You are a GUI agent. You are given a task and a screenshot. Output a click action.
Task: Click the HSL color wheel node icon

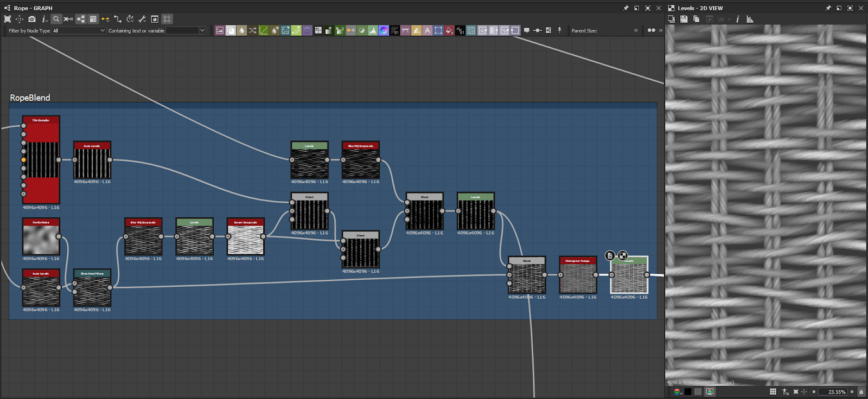[x=384, y=30]
